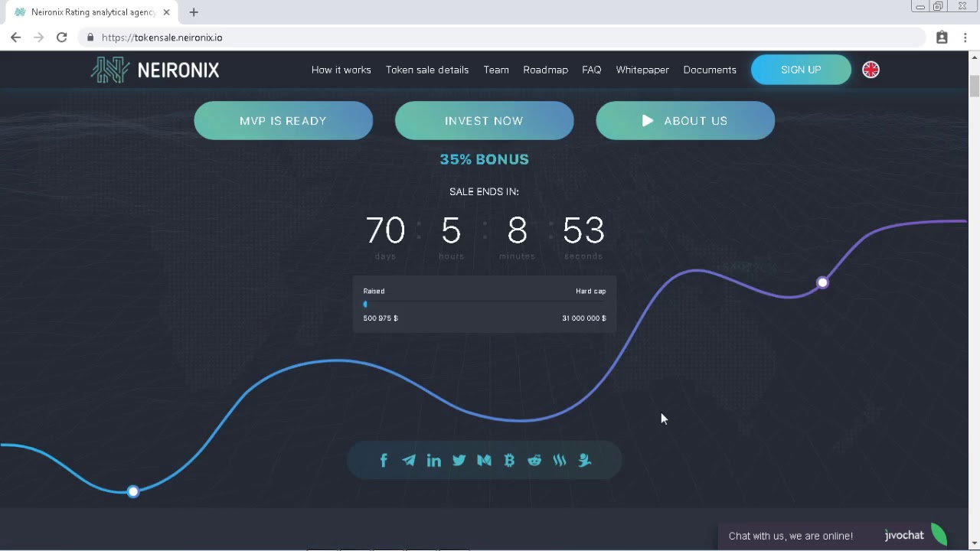Click the white point on purple curve

click(x=822, y=282)
